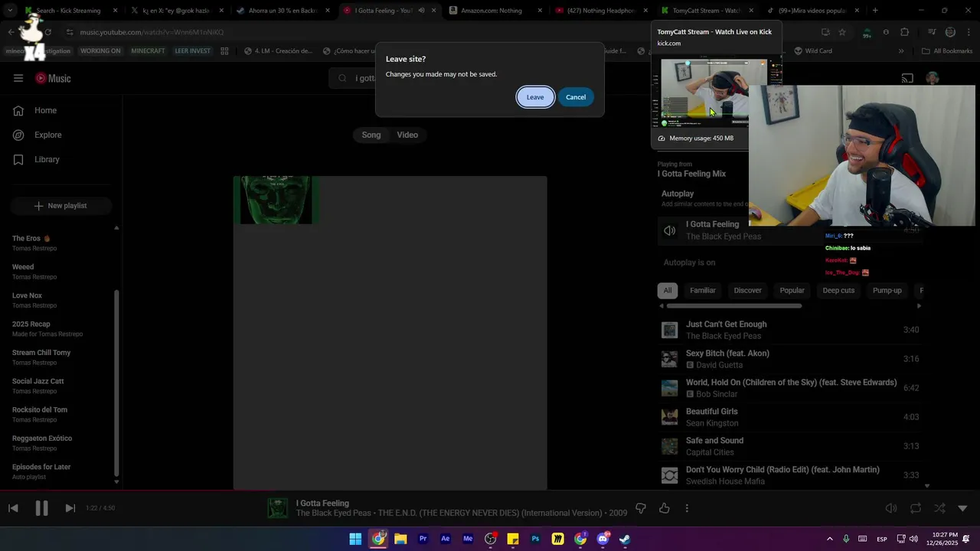Mute the I Gotta Feeling browser tab audio
Image resolution: width=980 pixels, height=551 pixels.
[x=421, y=11]
